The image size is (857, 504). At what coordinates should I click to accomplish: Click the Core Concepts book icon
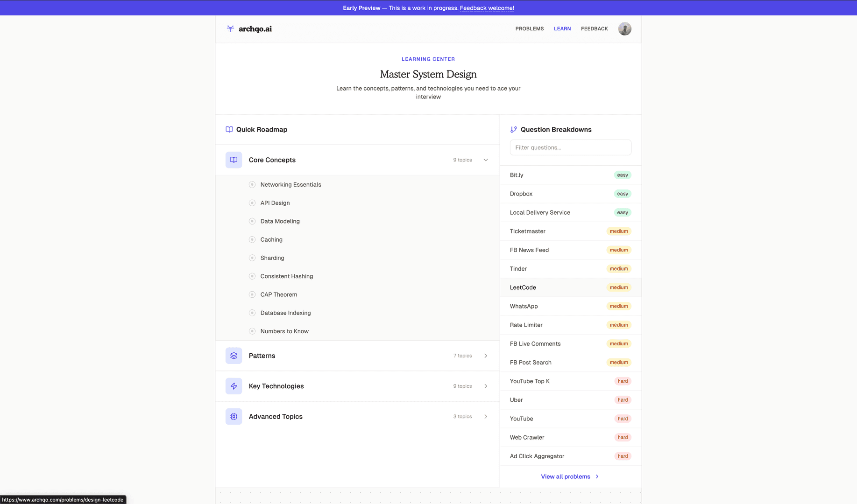[x=234, y=160]
